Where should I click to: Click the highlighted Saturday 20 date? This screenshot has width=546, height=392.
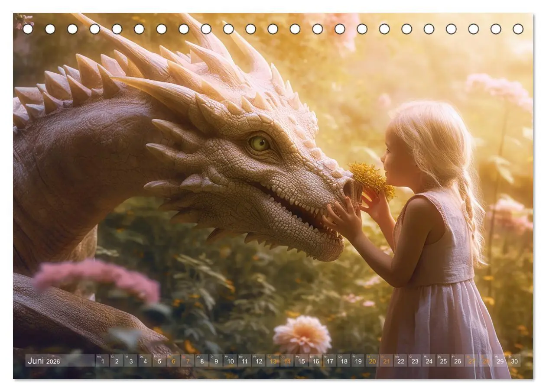pos(372,361)
